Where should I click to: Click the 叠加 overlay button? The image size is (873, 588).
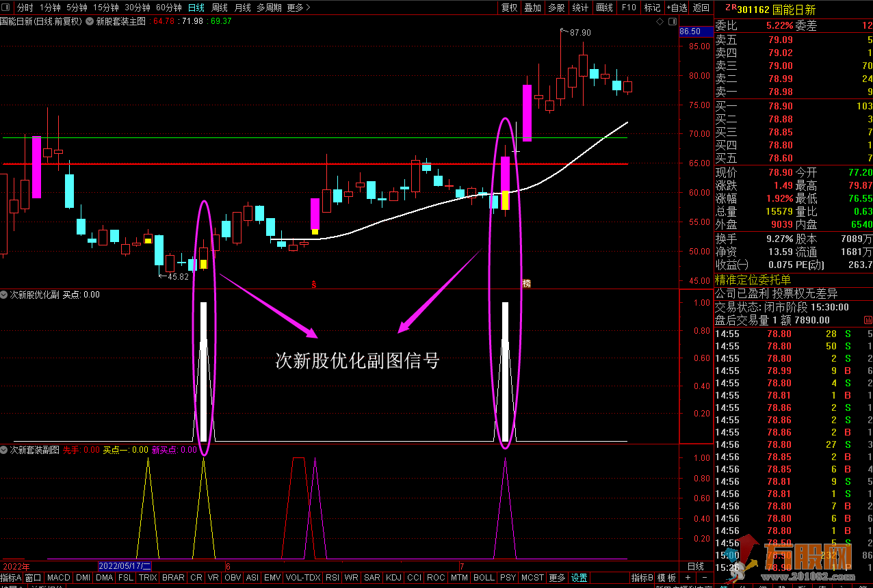click(x=532, y=8)
